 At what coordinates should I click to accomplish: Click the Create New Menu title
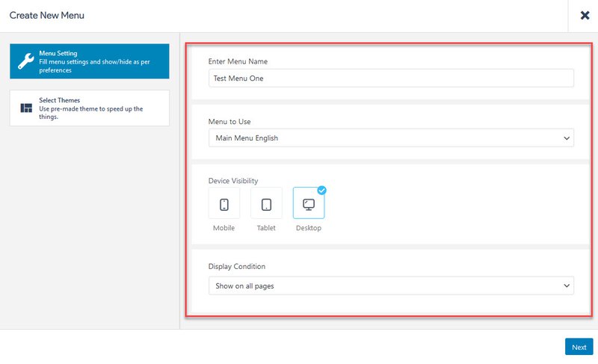[47, 15]
